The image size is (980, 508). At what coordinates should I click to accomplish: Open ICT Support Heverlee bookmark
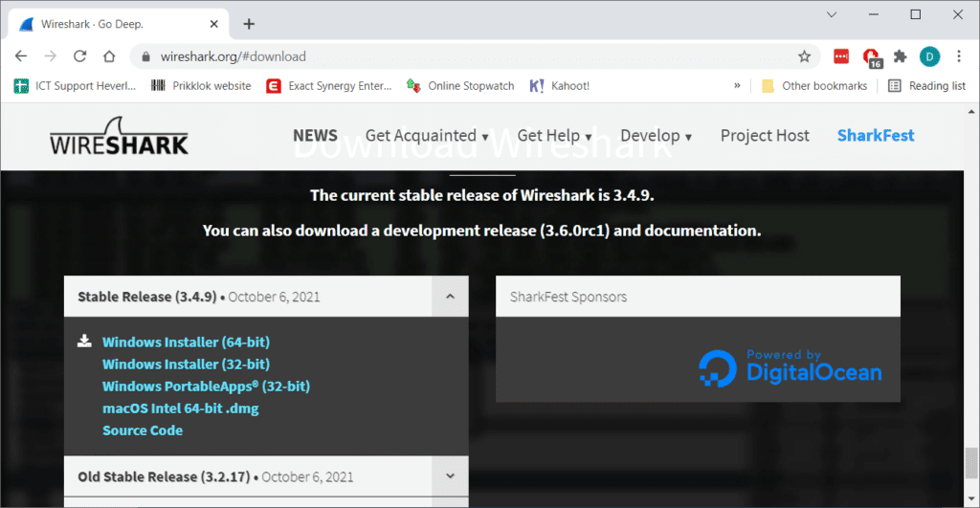pyautogui.click(x=75, y=85)
